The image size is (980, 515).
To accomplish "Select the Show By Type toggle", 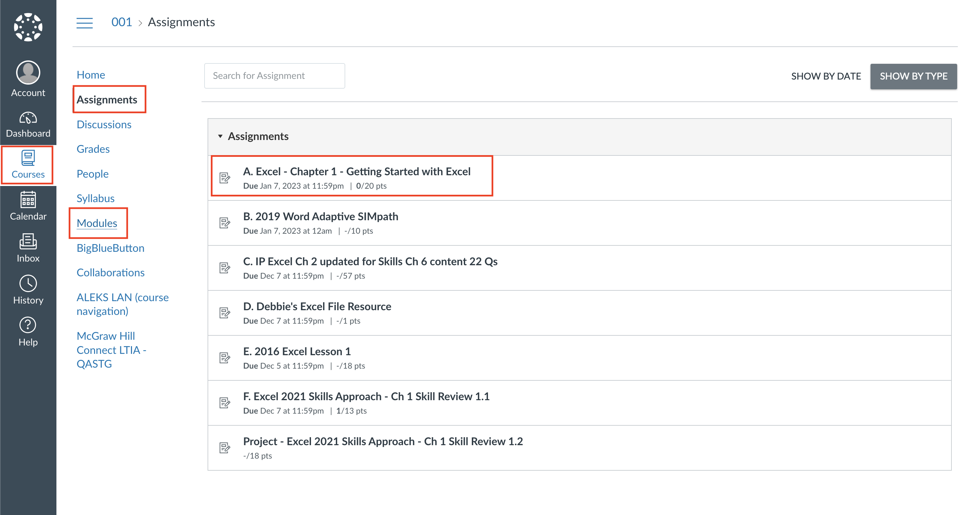I will click(x=913, y=76).
